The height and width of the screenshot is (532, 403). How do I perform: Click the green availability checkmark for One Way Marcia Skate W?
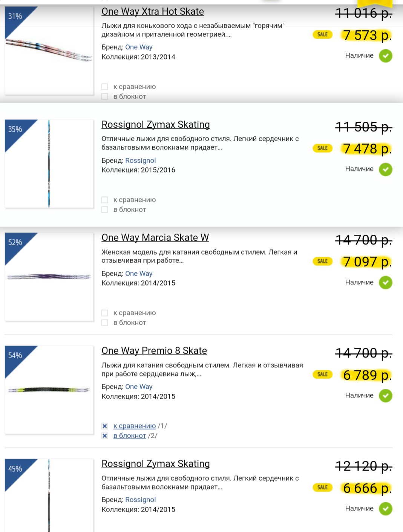(x=385, y=283)
